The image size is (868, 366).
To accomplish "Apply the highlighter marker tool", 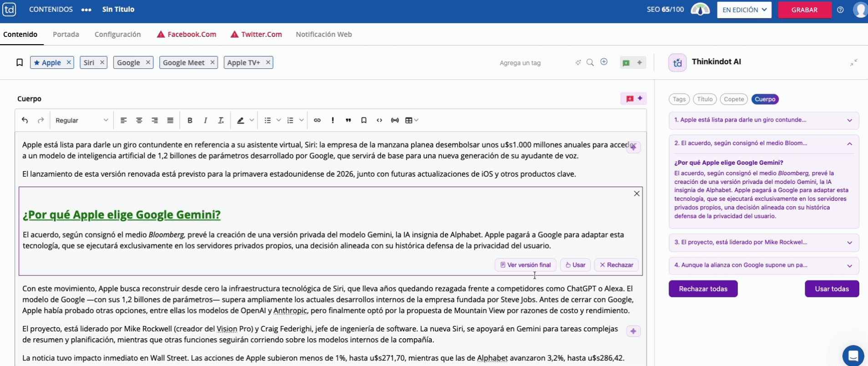I will pos(241,120).
